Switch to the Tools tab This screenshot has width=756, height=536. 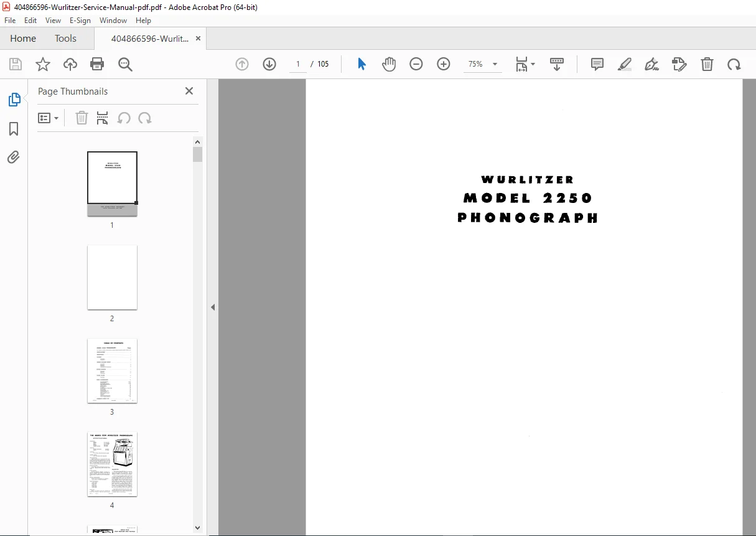point(65,39)
